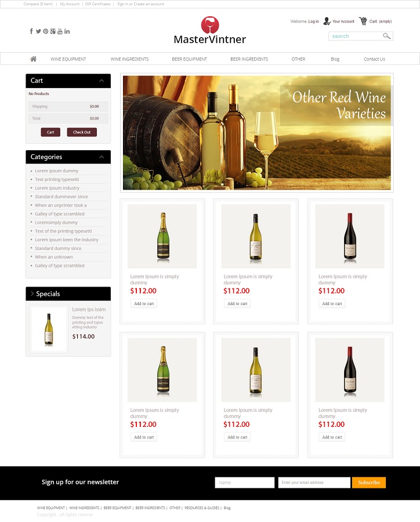Open the Facebook social icon
This screenshot has width=420, height=522.
[x=31, y=31]
